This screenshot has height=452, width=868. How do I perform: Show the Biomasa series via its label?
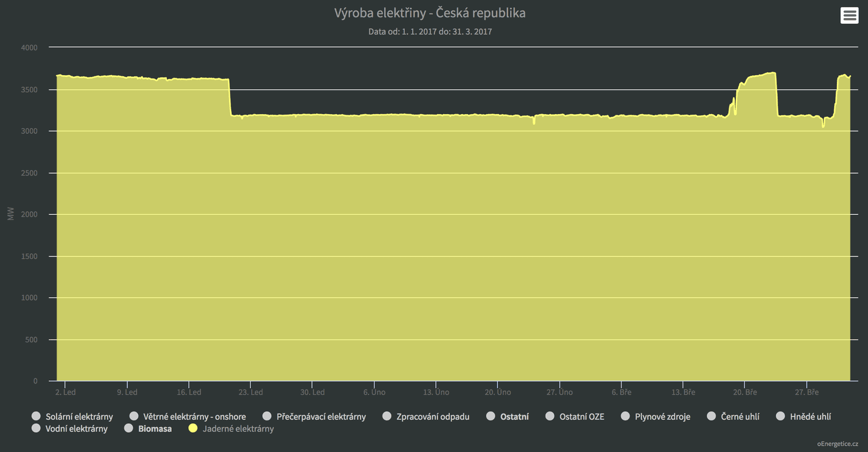pyautogui.click(x=155, y=429)
